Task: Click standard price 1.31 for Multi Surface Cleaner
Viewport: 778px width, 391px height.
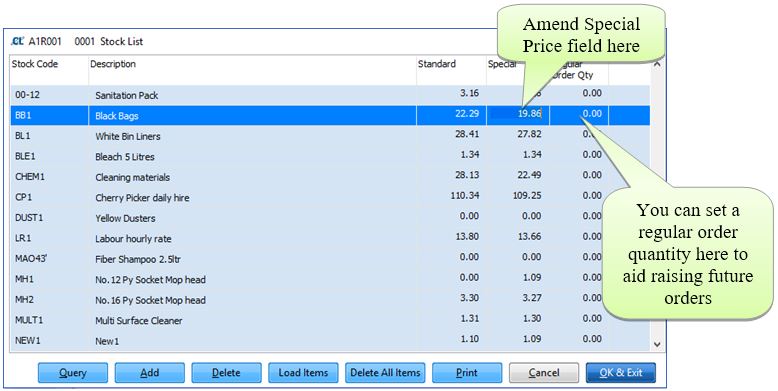Action: 469,319
